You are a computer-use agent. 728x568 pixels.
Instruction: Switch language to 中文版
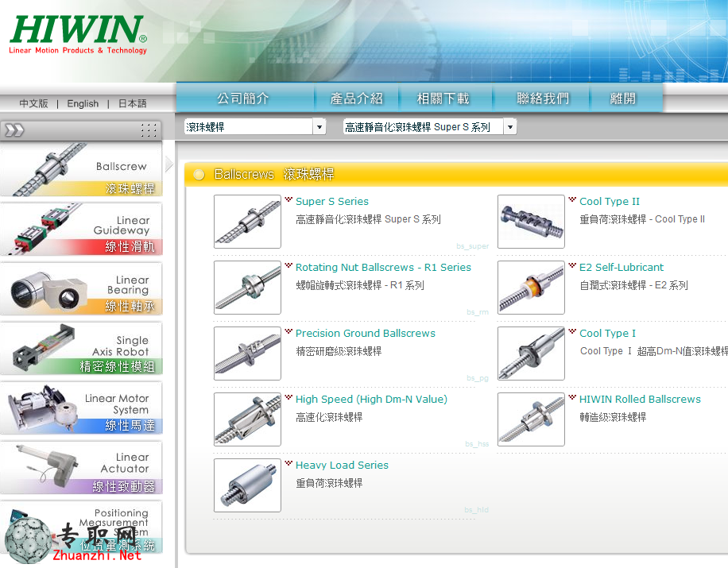click(x=33, y=103)
